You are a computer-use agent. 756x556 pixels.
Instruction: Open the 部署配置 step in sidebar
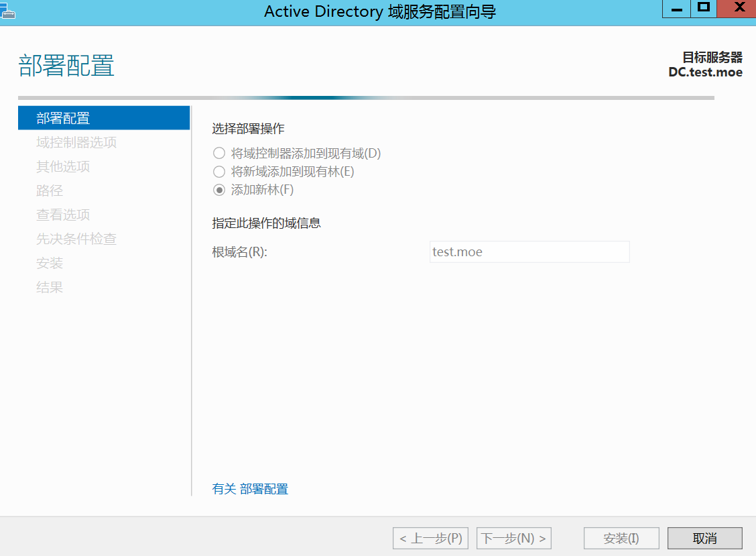[63, 119]
